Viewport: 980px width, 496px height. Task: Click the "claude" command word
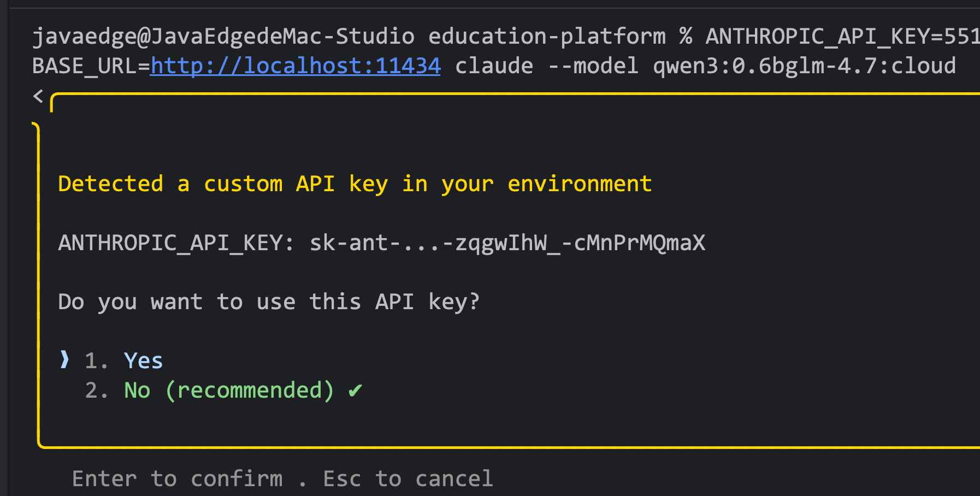[x=494, y=66]
